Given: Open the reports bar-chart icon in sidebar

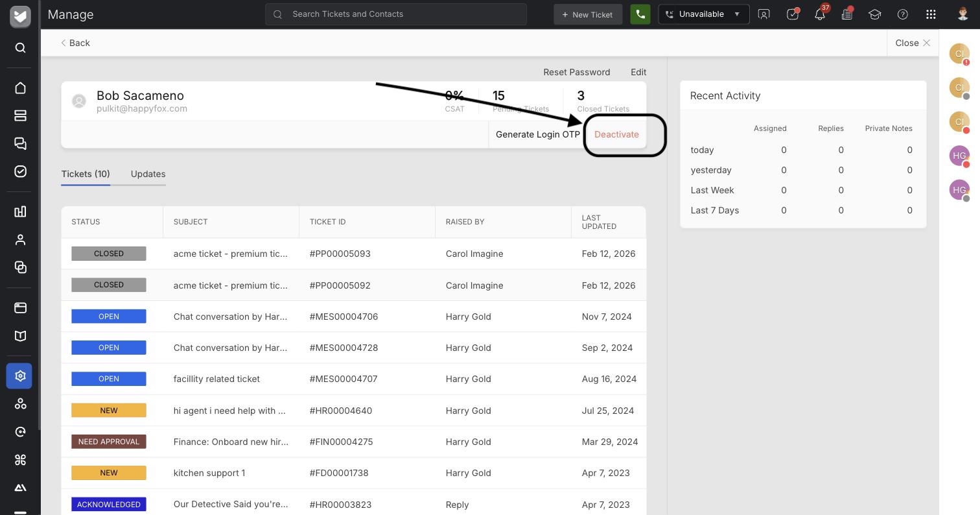Looking at the screenshot, I should tap(20, 211).
